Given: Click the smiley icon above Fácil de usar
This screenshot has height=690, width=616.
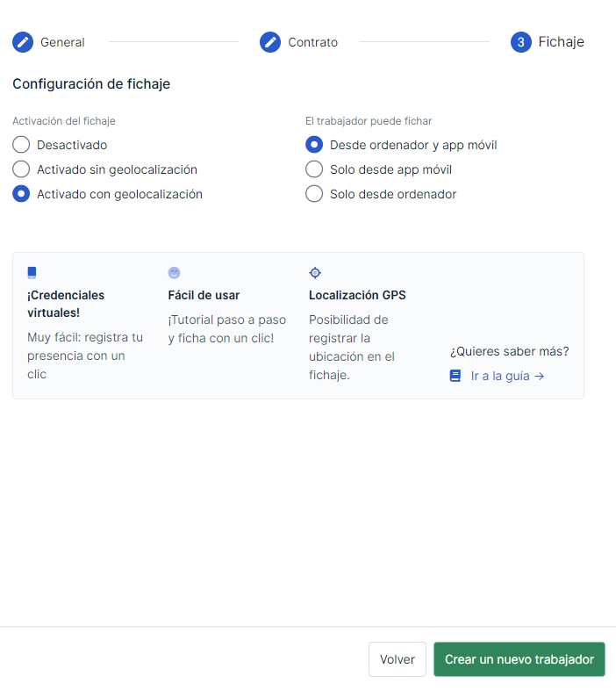Looking at the screenshot, I should coord(175,273).
